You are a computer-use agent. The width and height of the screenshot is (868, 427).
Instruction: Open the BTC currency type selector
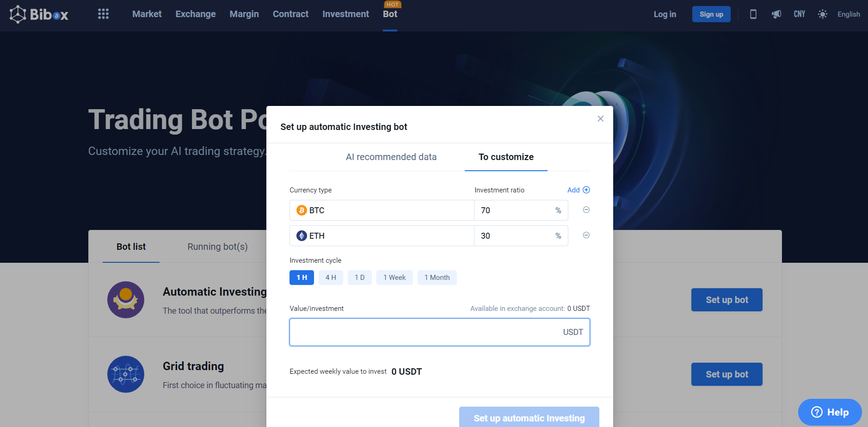(382, 210)
